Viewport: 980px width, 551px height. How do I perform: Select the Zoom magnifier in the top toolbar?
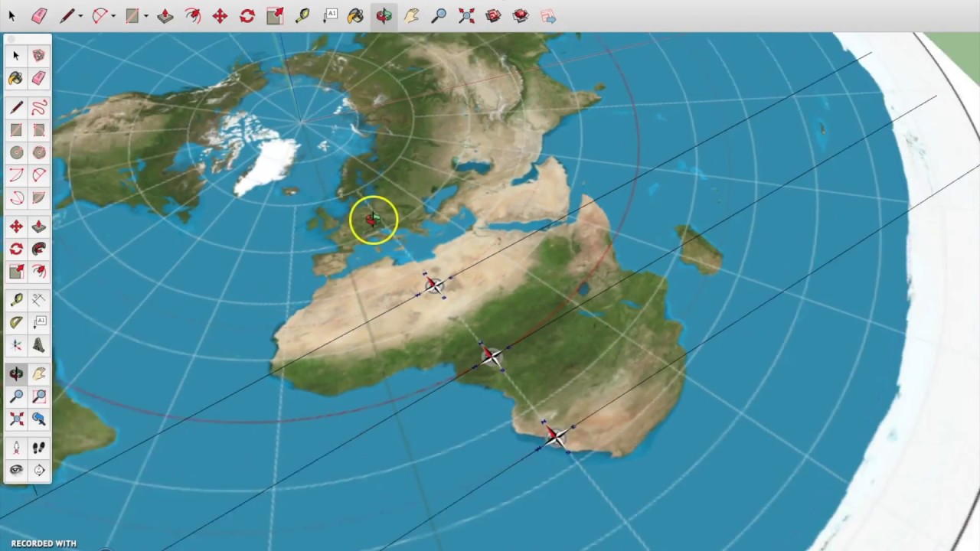[x=439, y=15]
